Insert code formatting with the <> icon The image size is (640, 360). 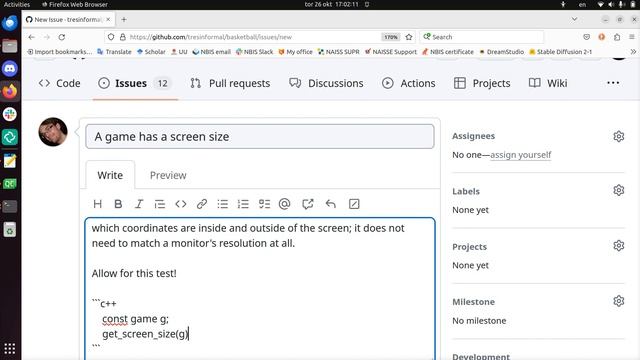(x=180, y=204)
